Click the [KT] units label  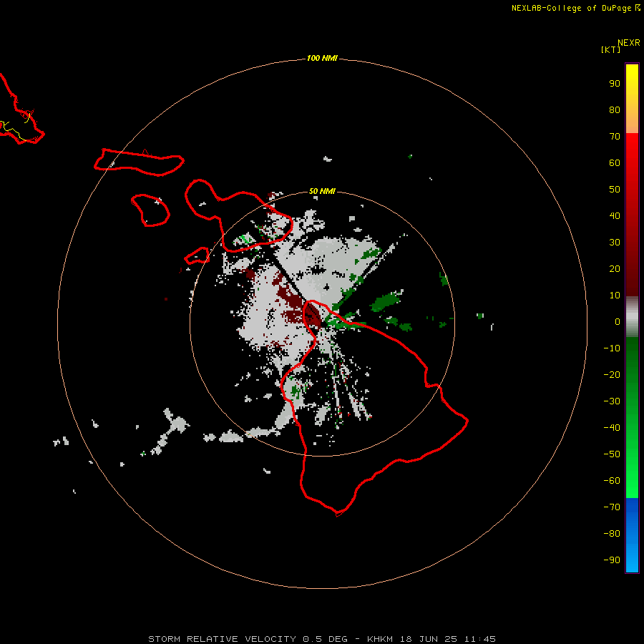(610, 50)
